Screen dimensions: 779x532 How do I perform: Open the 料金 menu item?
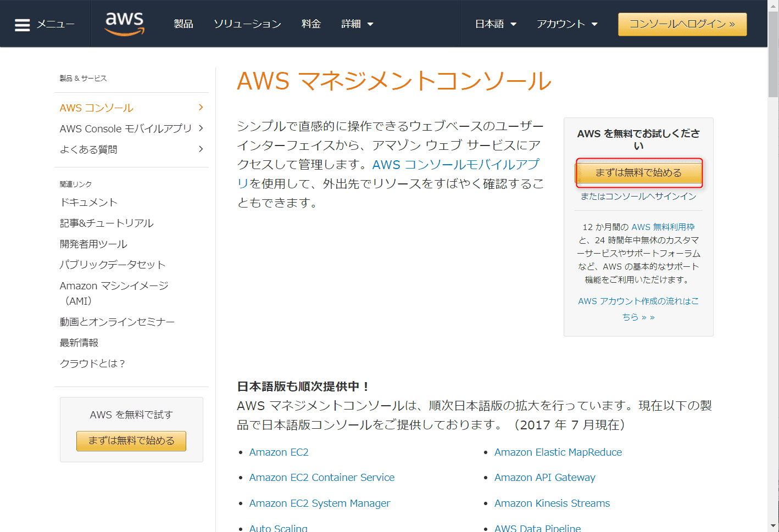coord(311,24)
